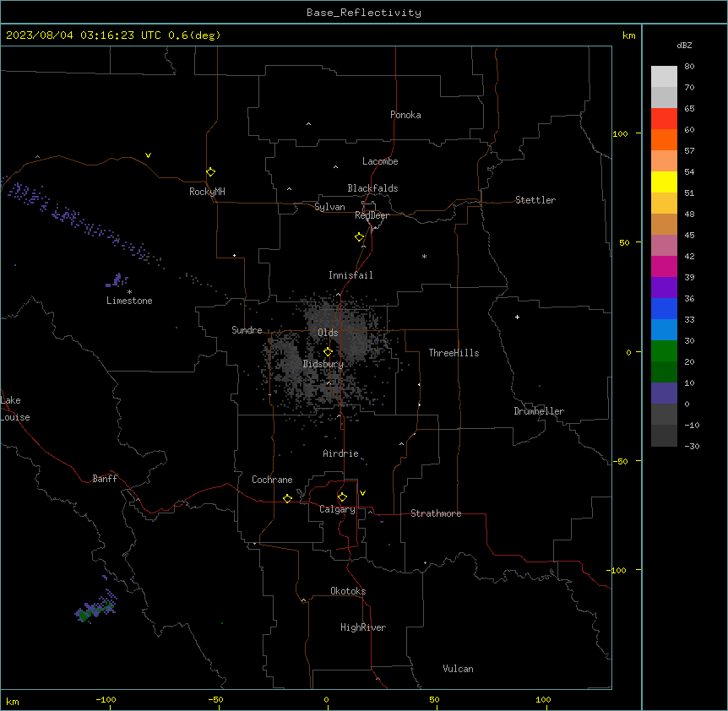Click the Vulcan town label

pyautogui.click(x=458, y=669)
